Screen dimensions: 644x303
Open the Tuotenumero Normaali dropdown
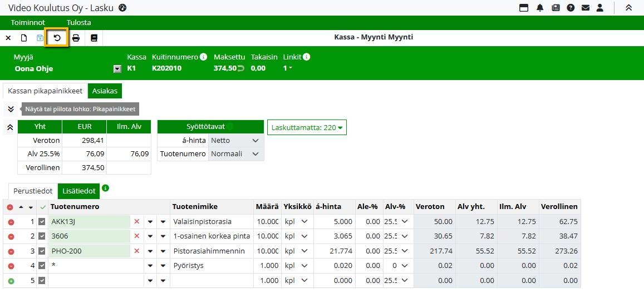(x=235, y=154)
